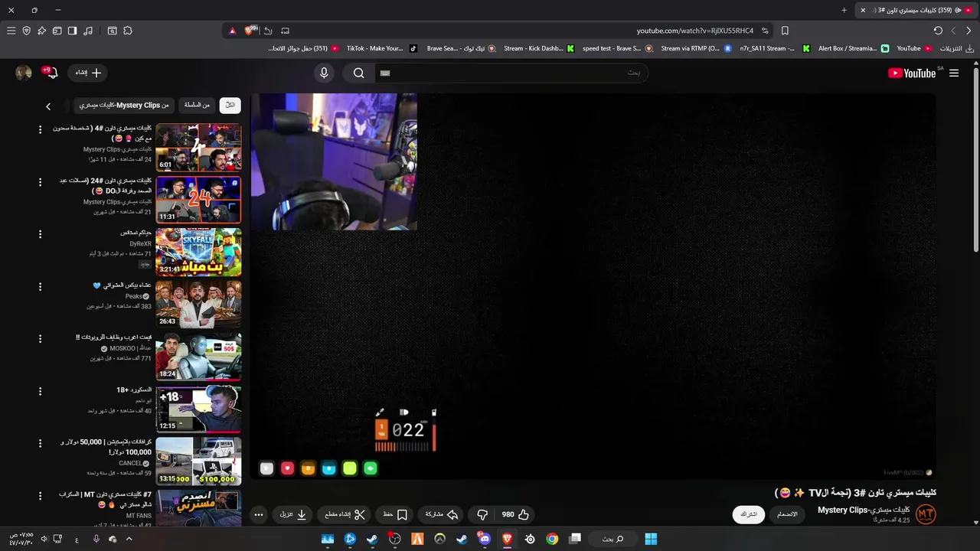The width and height of the screenshot is (980, 551).
Task: Start voice search with the microphone
Action: pos(324,73)
